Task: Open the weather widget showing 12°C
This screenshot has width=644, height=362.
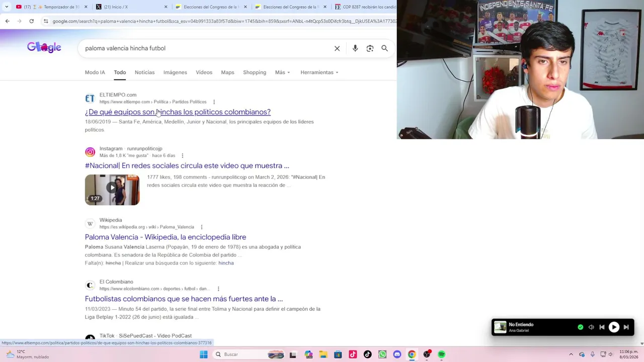Action: click(x=28, y=354)
